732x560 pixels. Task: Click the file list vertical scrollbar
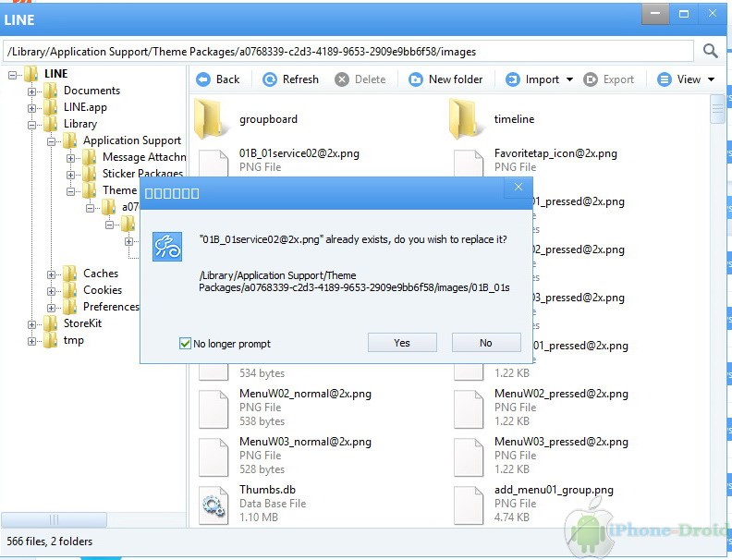717,110
